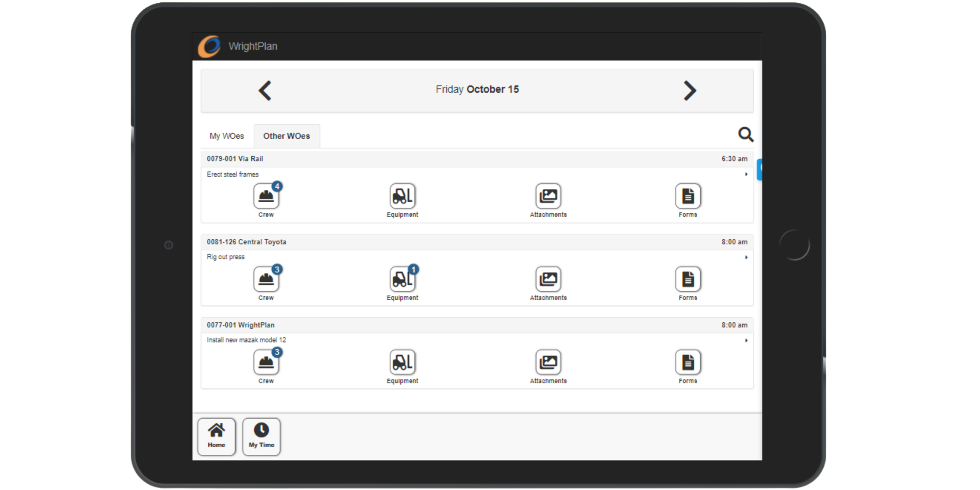Viewport: 980px width, 490px height.
Task: Open the search function
Action: pos(746,135)
